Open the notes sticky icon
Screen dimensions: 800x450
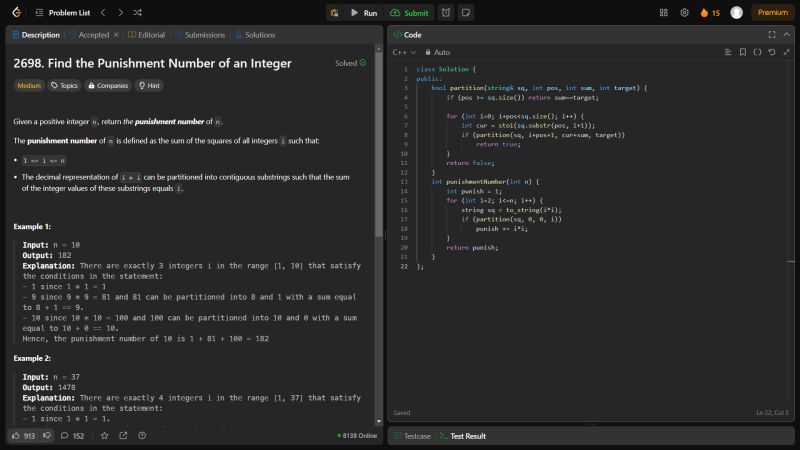[x=466, y=13]
